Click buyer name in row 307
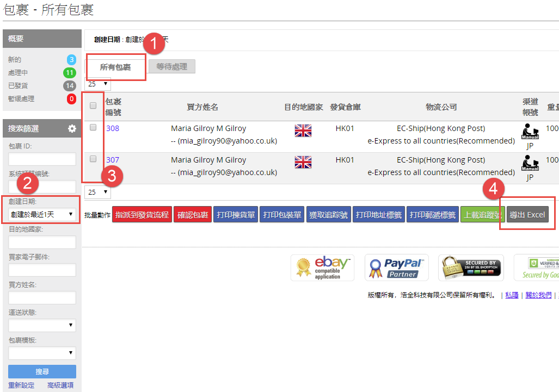Viewport: 559px width, 392px height. point(208,160)
